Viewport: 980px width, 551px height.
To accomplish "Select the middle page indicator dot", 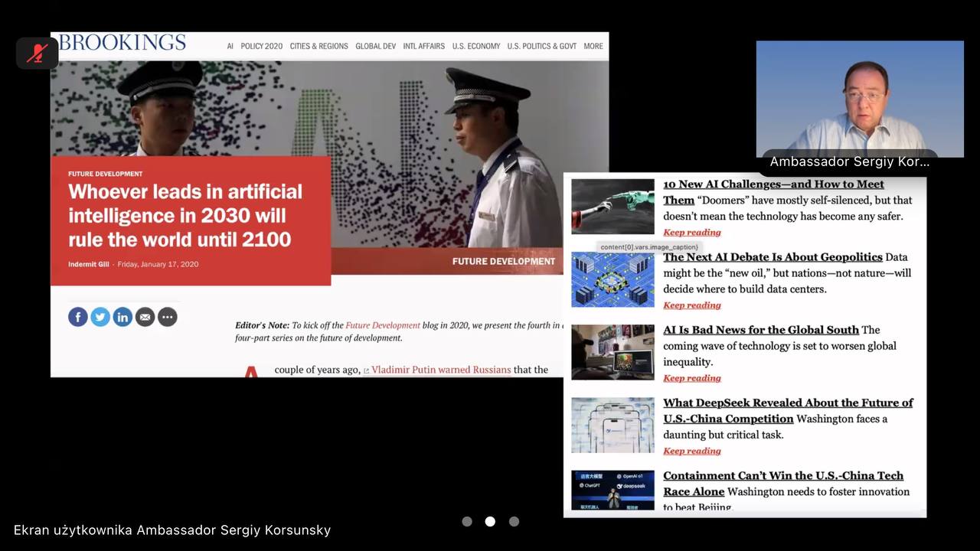I will point(490,521).
